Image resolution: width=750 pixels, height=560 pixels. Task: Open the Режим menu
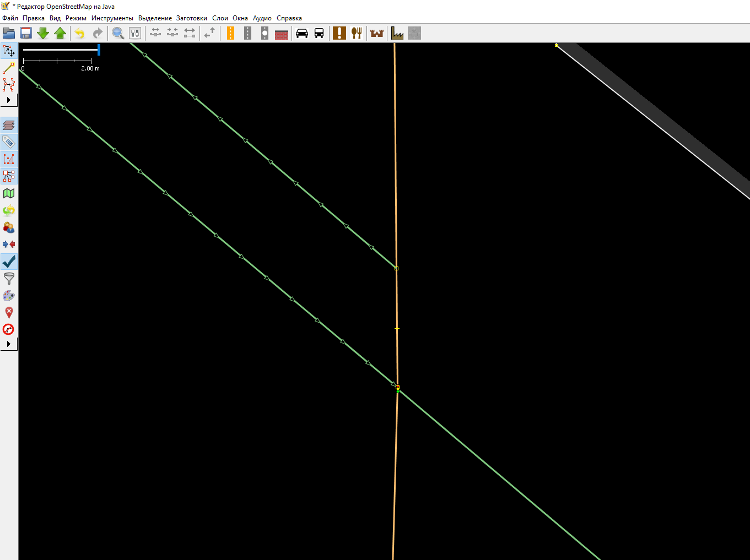76,18
